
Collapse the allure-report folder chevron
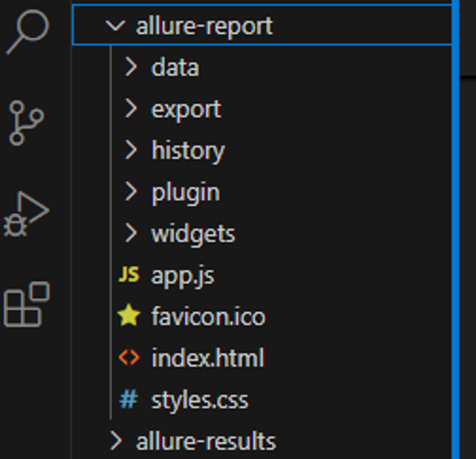[116, 26]
